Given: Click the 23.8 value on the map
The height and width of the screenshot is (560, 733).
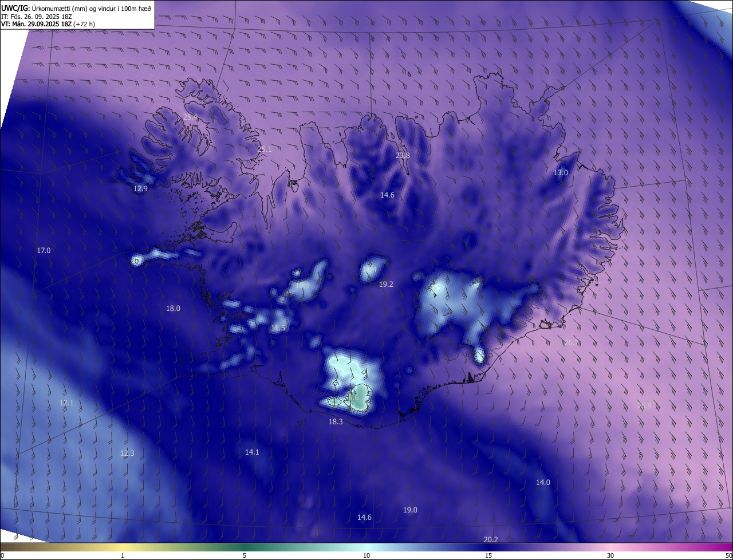Looking at the screenshot, I should [403, 156].
